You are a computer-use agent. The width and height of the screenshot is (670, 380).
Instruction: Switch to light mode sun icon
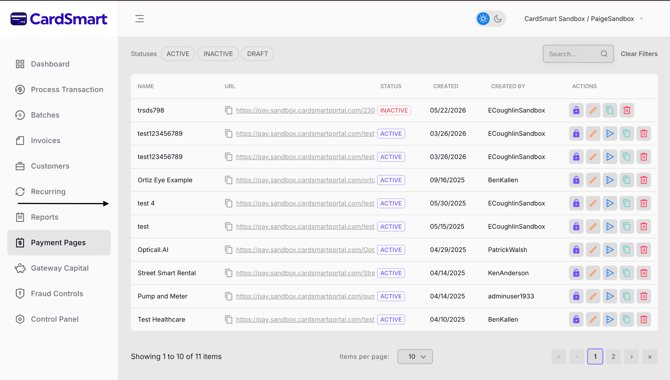pos(483,19)
